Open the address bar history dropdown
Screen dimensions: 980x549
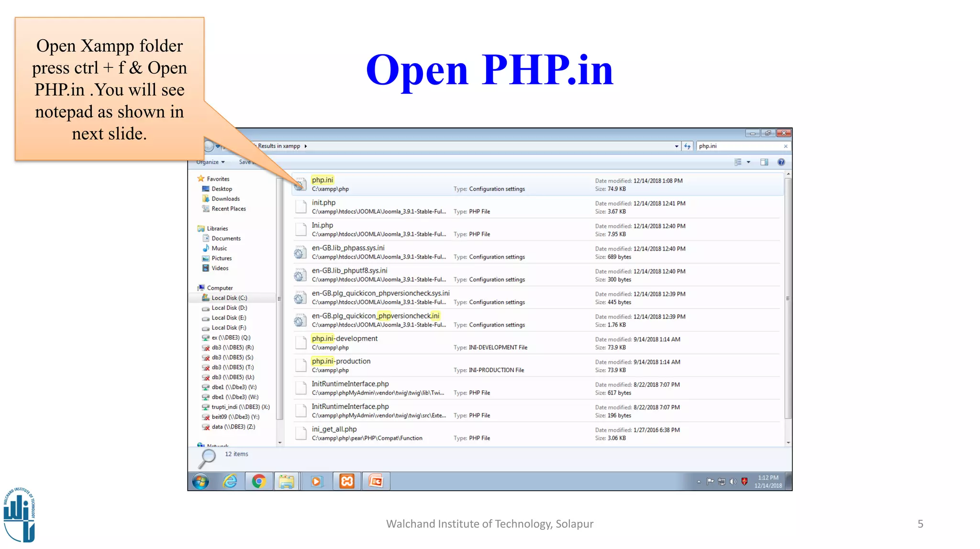click(677, 146)
